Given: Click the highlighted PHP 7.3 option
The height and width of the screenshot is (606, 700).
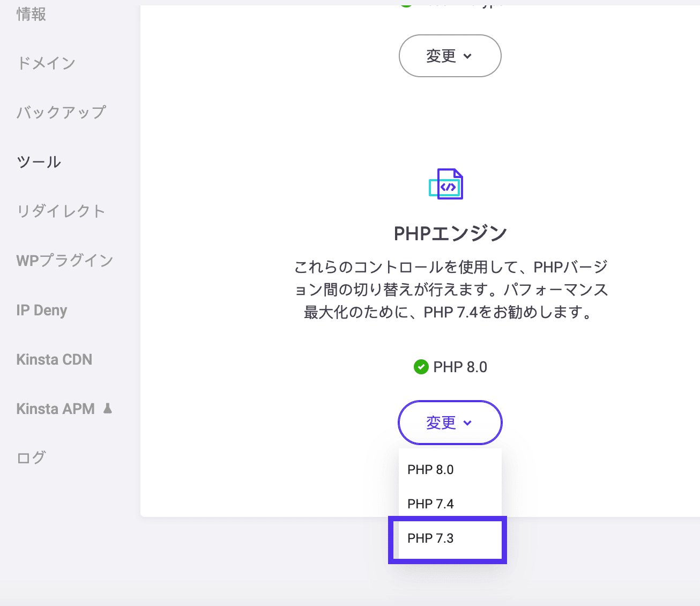Looking at the screenshot, I should [x=430, y=538].
